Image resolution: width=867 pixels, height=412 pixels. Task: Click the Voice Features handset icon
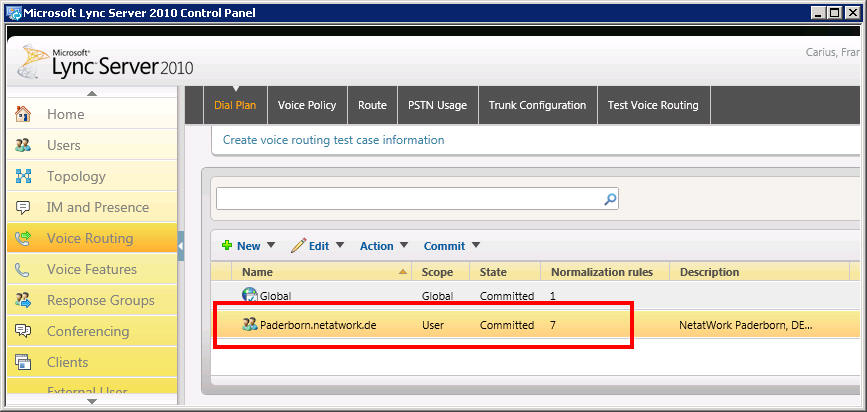23,269
